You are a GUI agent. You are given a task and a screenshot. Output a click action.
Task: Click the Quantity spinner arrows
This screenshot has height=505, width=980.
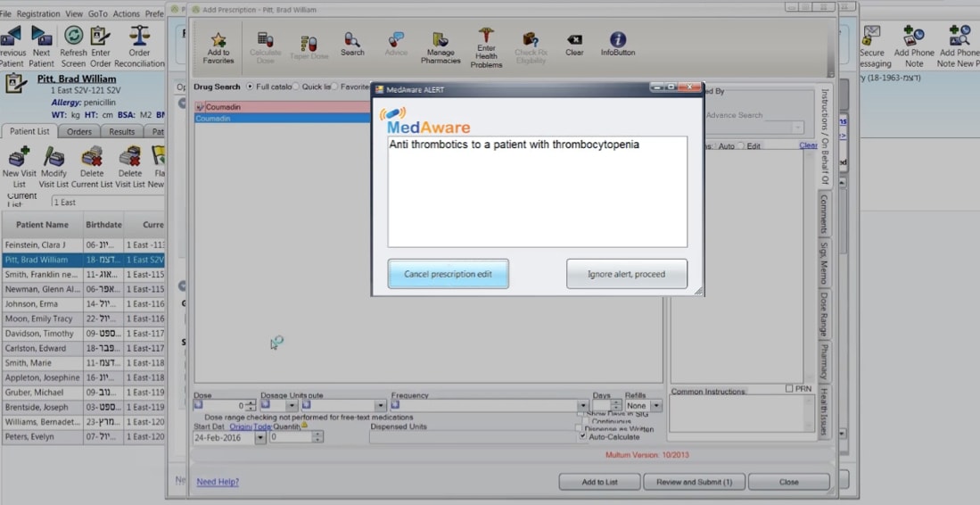point(317,437)
